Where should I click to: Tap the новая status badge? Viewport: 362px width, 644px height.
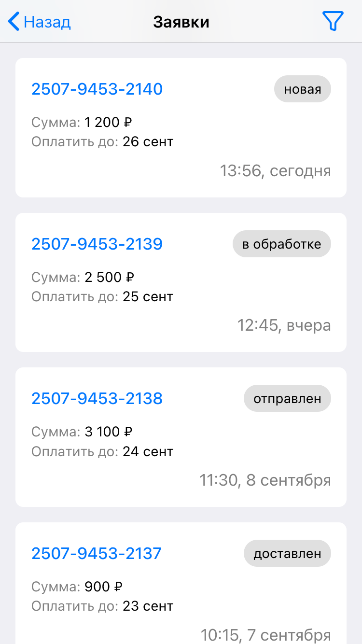(302, 89)
